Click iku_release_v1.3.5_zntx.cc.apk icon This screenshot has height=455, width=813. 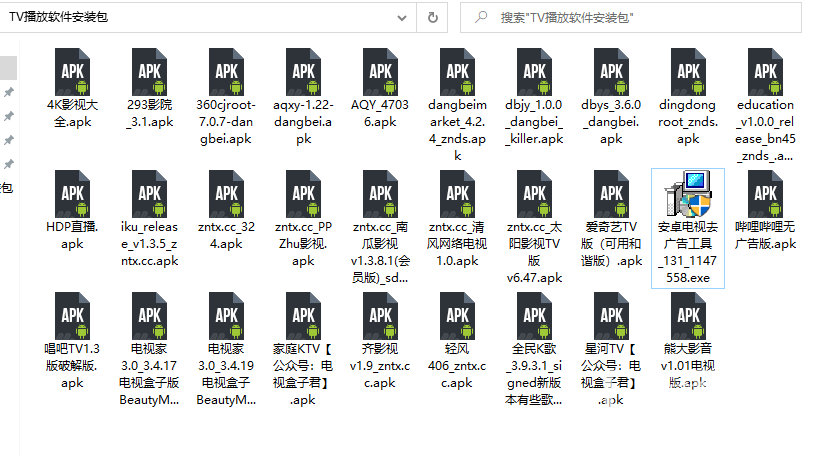149,194
